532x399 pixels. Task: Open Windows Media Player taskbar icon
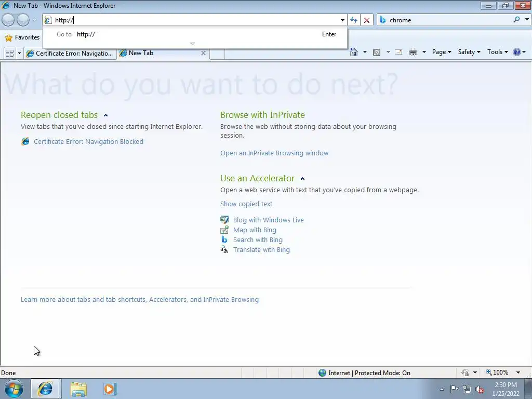coord(110,389)
